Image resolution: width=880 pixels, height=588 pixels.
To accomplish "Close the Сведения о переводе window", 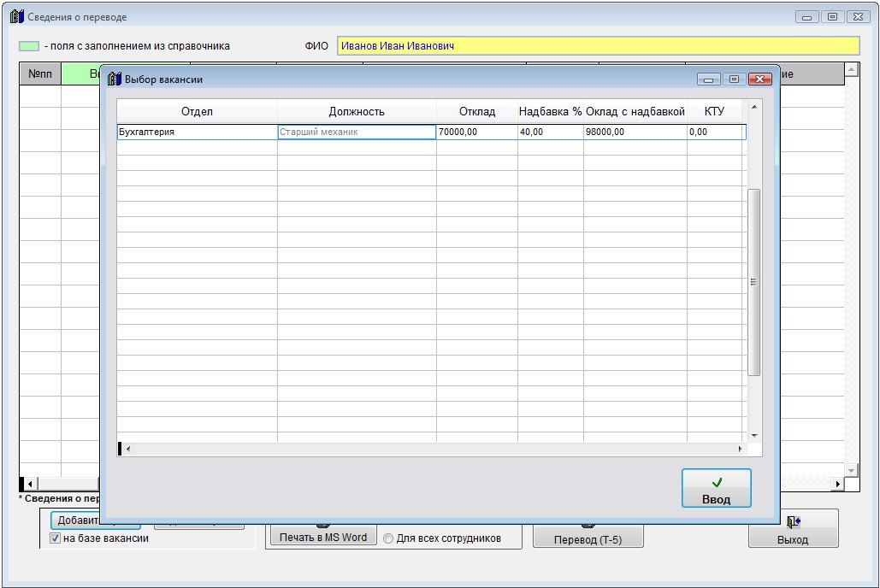I will (858, 17).
